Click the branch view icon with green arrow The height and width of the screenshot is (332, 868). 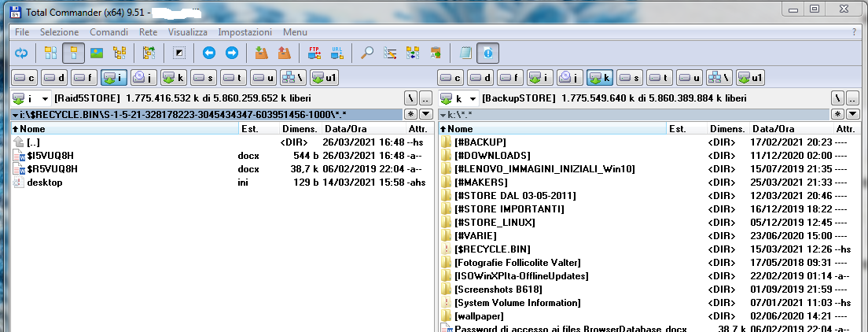149,53
